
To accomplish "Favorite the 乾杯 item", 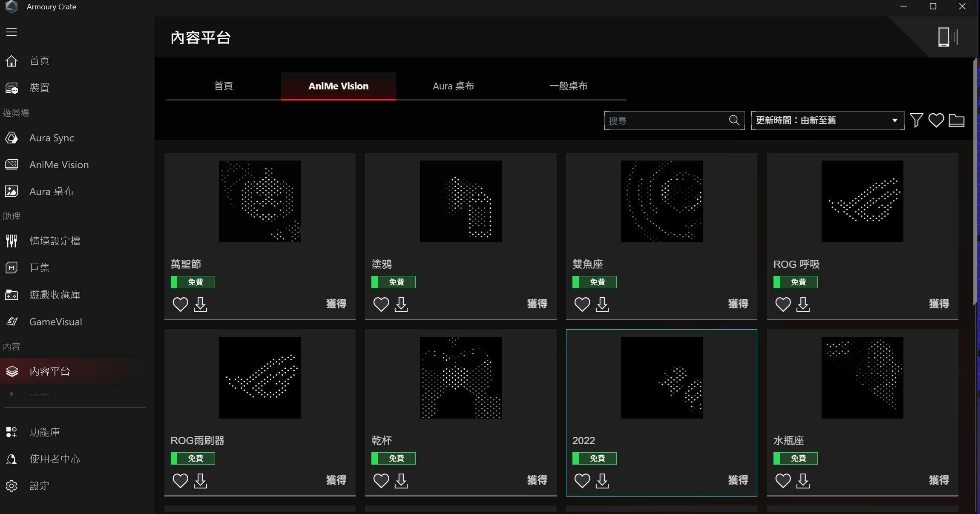I will pos(381,481).
